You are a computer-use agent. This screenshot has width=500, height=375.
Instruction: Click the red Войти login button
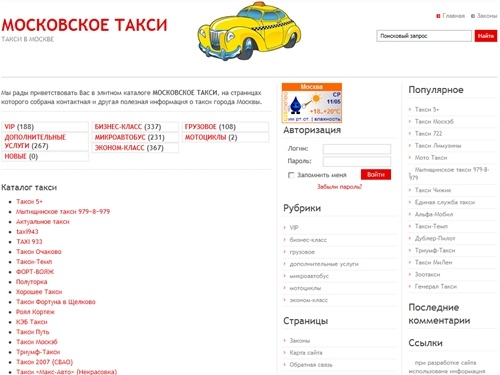[x=376, y=174]
